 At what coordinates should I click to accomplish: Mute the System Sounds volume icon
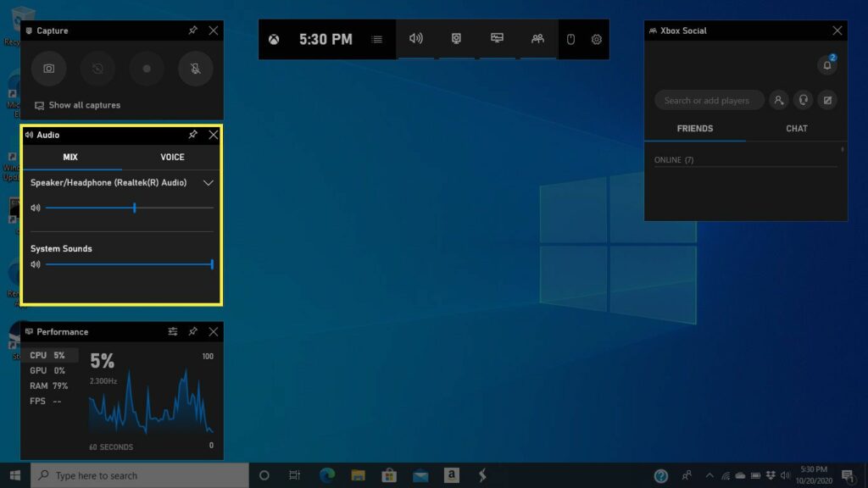[x=36, y=264]
